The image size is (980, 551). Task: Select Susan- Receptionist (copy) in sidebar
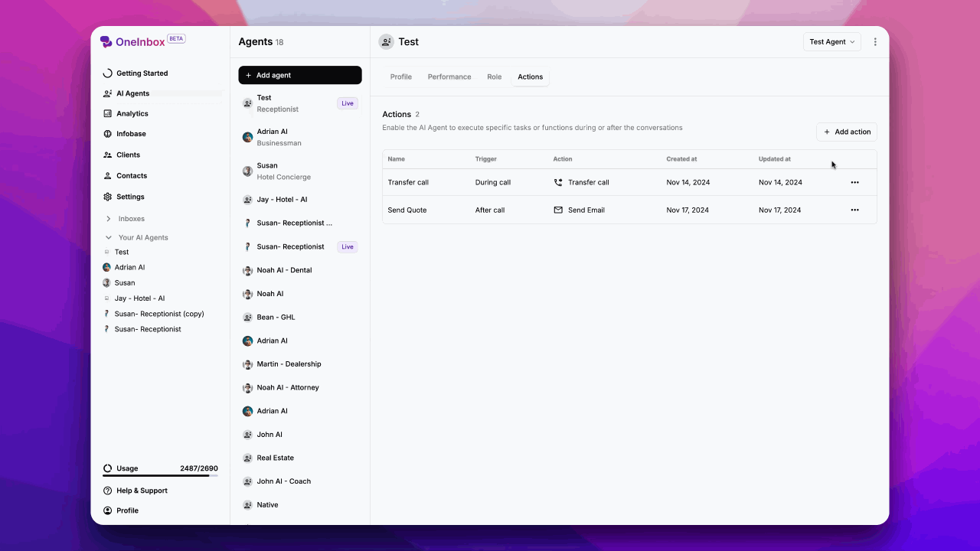[x=159, y=314]
